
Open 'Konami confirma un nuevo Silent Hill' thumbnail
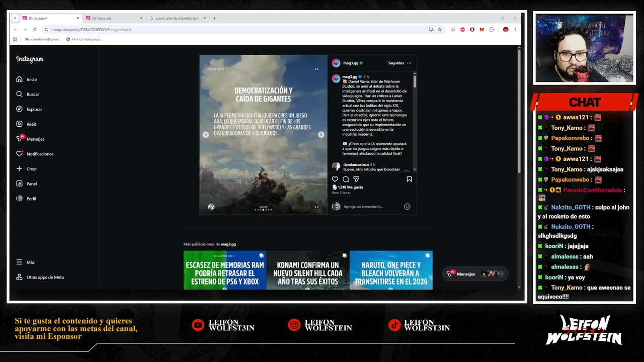[308, 270]
